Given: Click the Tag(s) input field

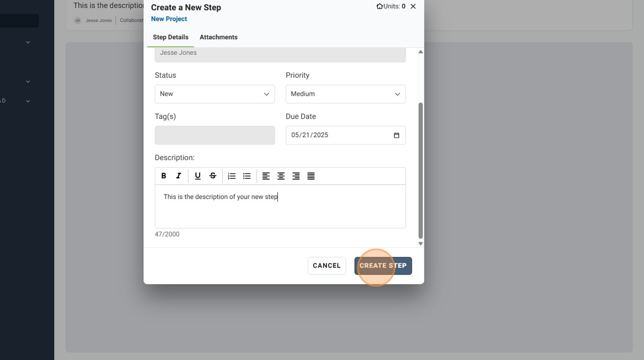Looking at the screenshot, I should [x=215, y=135].
